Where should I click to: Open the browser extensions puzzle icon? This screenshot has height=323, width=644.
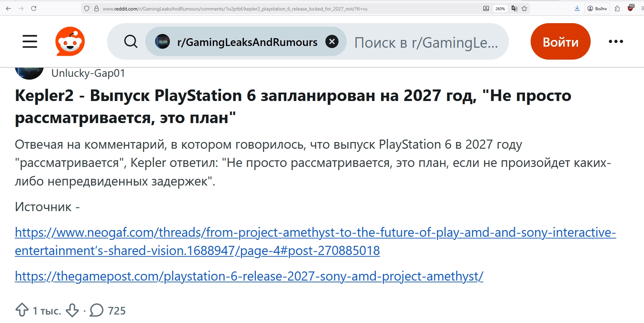tap(617, 8)
